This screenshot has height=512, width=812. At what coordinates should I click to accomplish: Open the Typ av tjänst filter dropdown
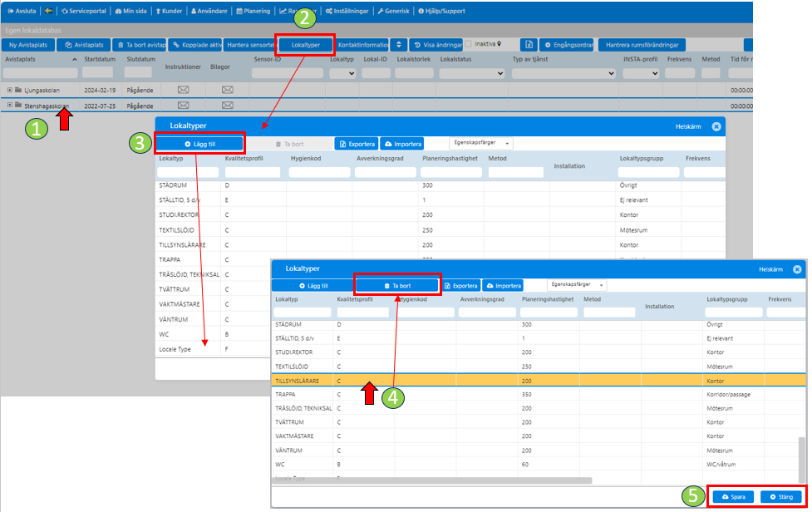tap(563, 73)
